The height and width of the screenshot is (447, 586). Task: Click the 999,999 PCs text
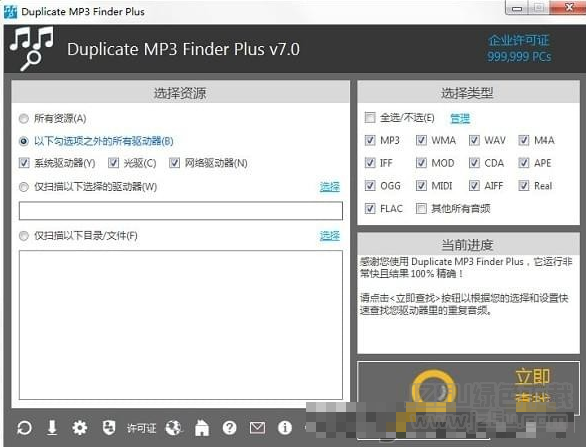coord(519,57)
